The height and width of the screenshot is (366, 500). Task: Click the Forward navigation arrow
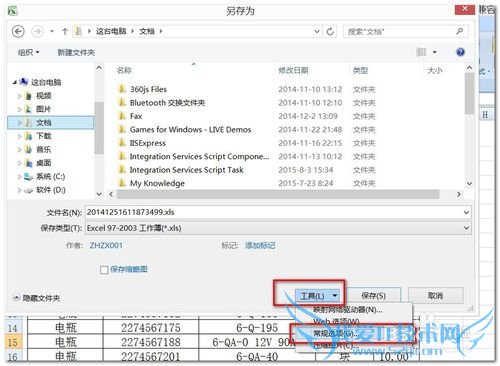pos(37,31)
